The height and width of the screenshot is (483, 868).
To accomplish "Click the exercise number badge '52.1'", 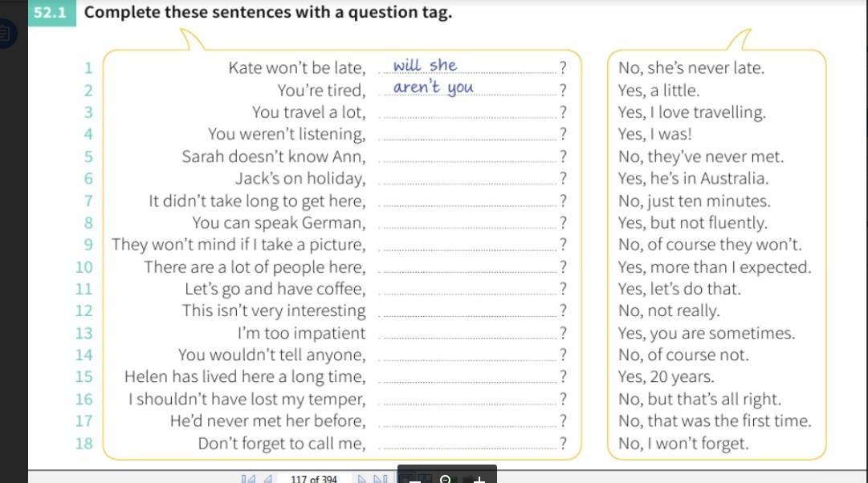I will 51,12.
